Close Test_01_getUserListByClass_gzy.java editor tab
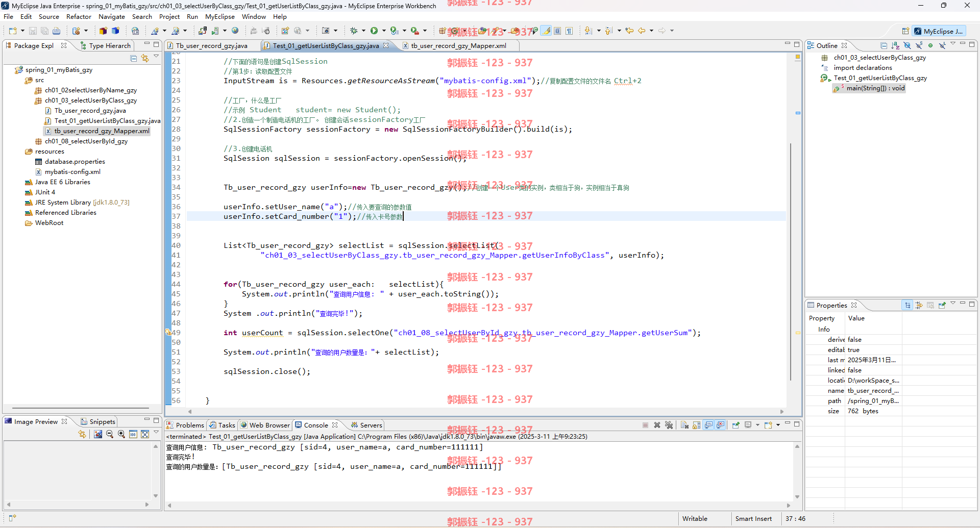 [x=386, y=45]
